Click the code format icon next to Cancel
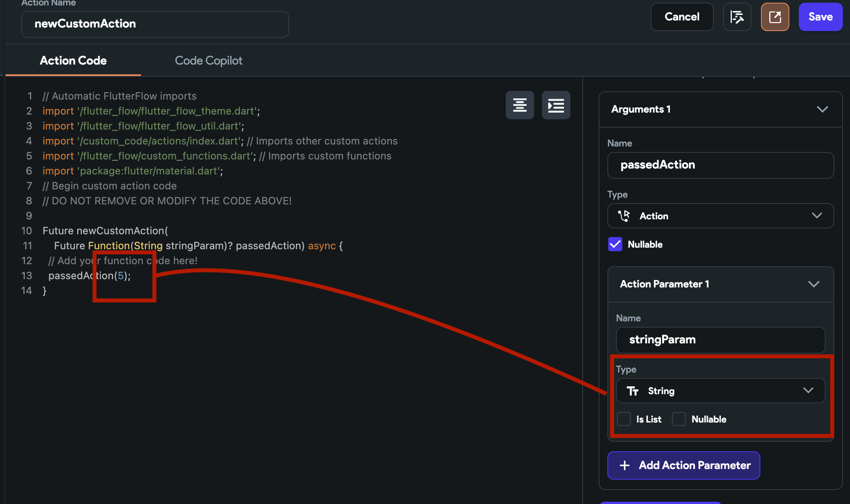The height and width of the screenshot is (504, 850). coord(737,17)
